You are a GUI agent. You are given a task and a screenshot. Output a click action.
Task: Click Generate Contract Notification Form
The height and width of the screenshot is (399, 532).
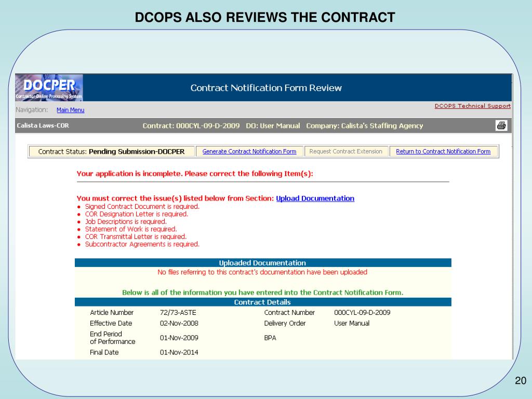pos(249,151)
